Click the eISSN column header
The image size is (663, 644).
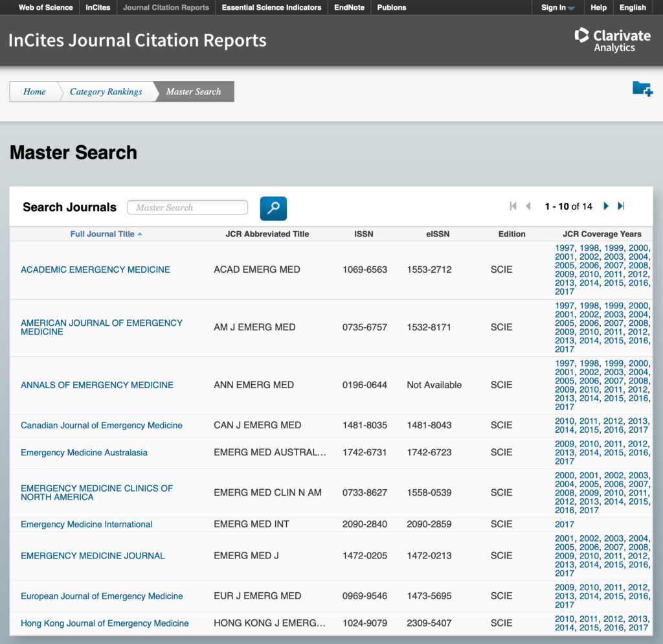pyautogui.click(x=438, y=234)
